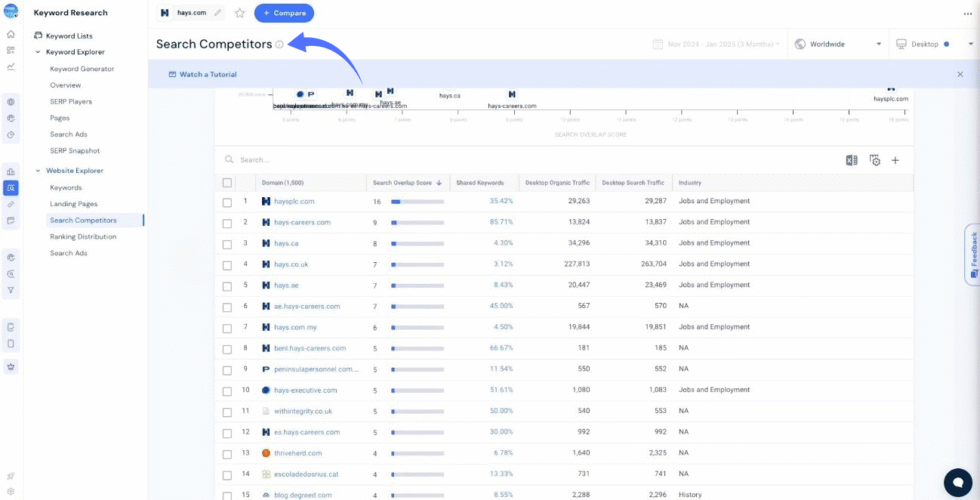Viewport: 980px width, 500px height.
Task: Click the plus icon above the table
Action: (895, 160)
